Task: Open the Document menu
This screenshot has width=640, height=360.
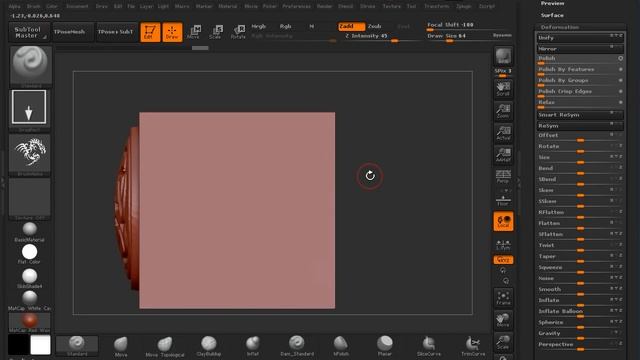Action: coord(77,7)
